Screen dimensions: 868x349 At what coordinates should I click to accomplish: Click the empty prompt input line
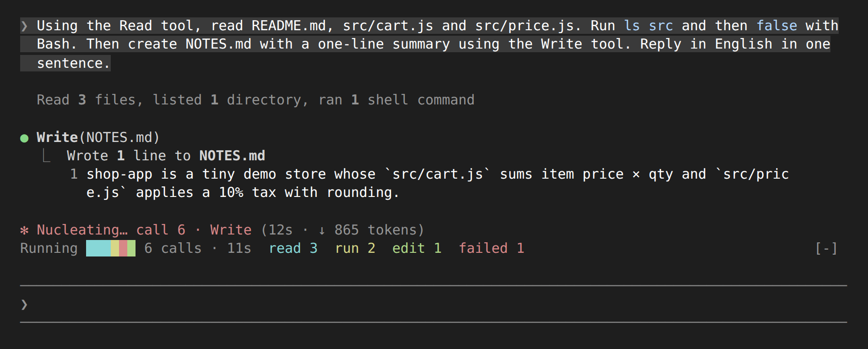(x=434, y=304)
